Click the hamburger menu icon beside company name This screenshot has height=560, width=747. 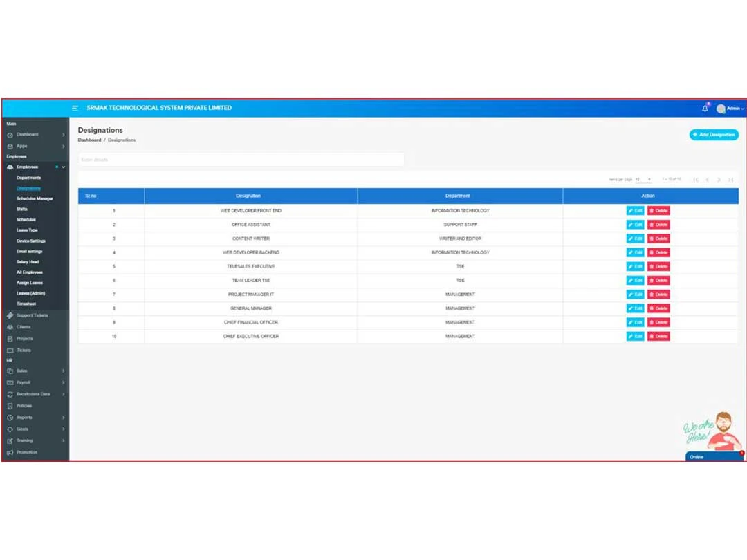[75, 108]
